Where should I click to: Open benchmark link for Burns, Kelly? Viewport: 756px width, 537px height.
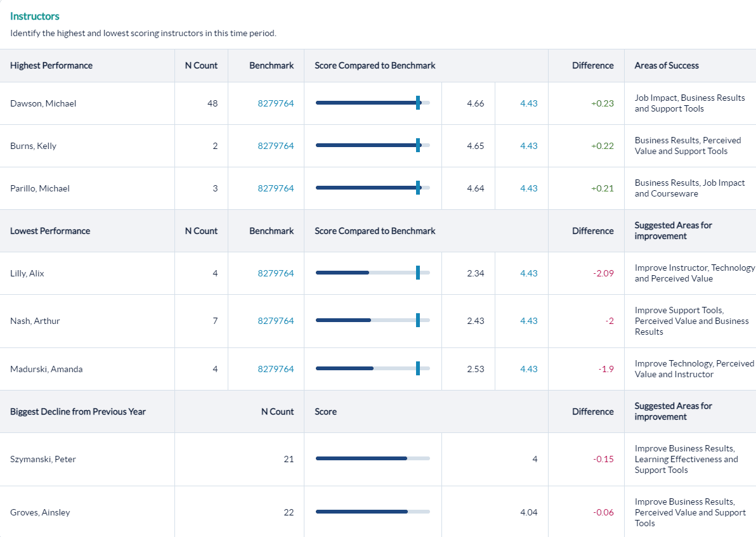tap(275, 145)
